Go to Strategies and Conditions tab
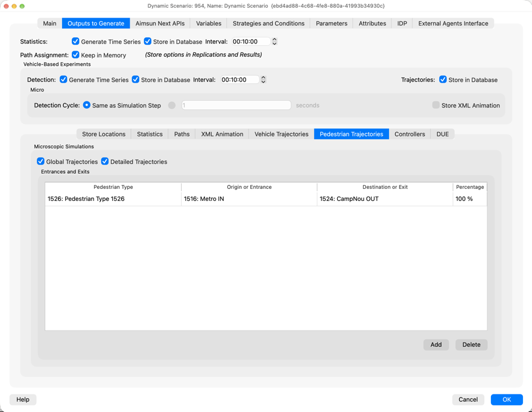Viewport: 532px width, 412px height. (269, 24)
